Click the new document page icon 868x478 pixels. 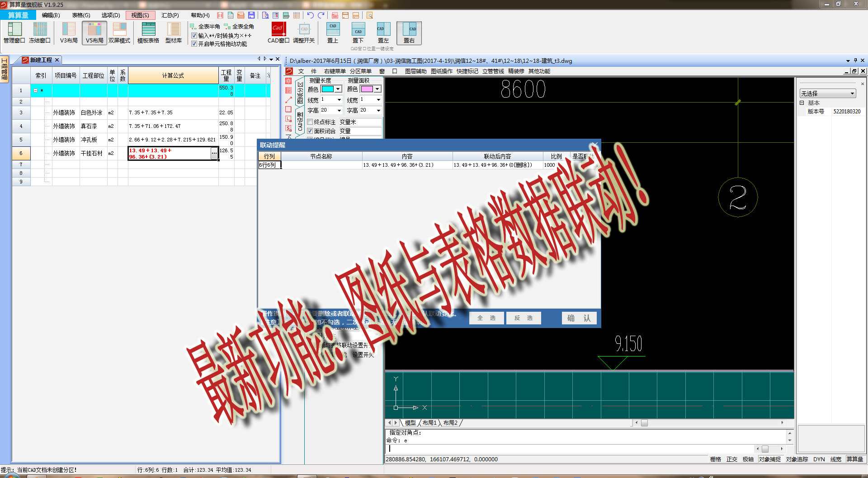pyautogui.click(x=231, y=15)
